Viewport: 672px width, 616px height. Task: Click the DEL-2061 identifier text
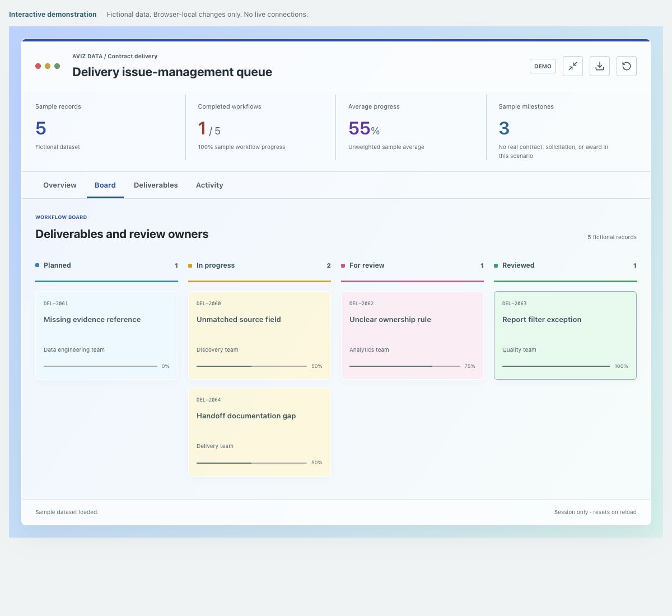(56, 304)
